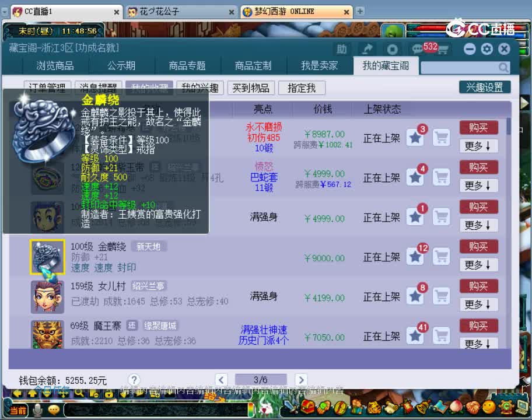Go to the next page arrow
The width and height of the screenshot is (532, 420).
[301, 380]
